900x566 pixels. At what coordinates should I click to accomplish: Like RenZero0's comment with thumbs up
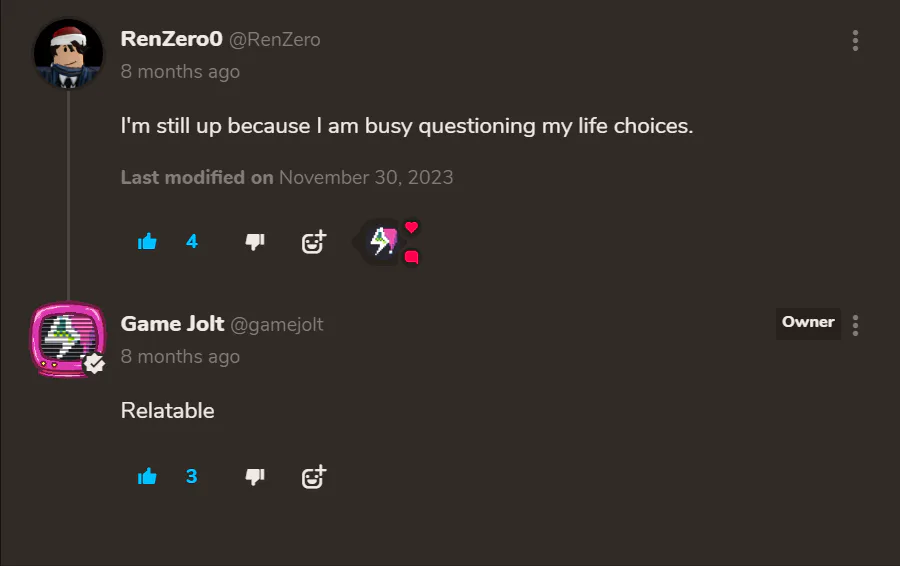pyautogui.click(x=147, y=242)
